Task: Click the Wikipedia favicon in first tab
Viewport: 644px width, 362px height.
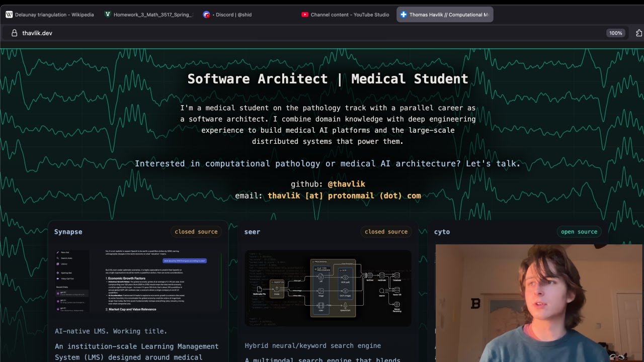Action: click(x=9, y=15)
